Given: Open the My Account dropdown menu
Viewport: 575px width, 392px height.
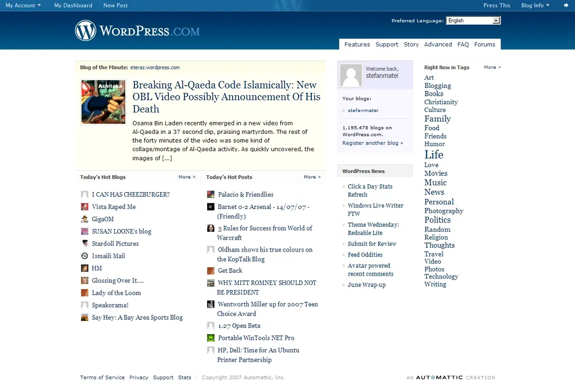Looking at the screenshot, I should (x=23, y=5).
